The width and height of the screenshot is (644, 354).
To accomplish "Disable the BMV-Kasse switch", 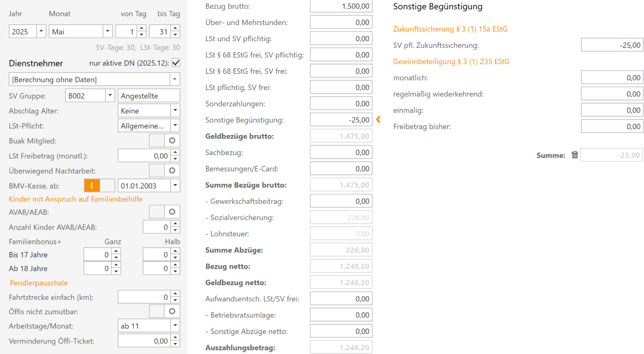I will pyautogui.click(x=99, y=186).
